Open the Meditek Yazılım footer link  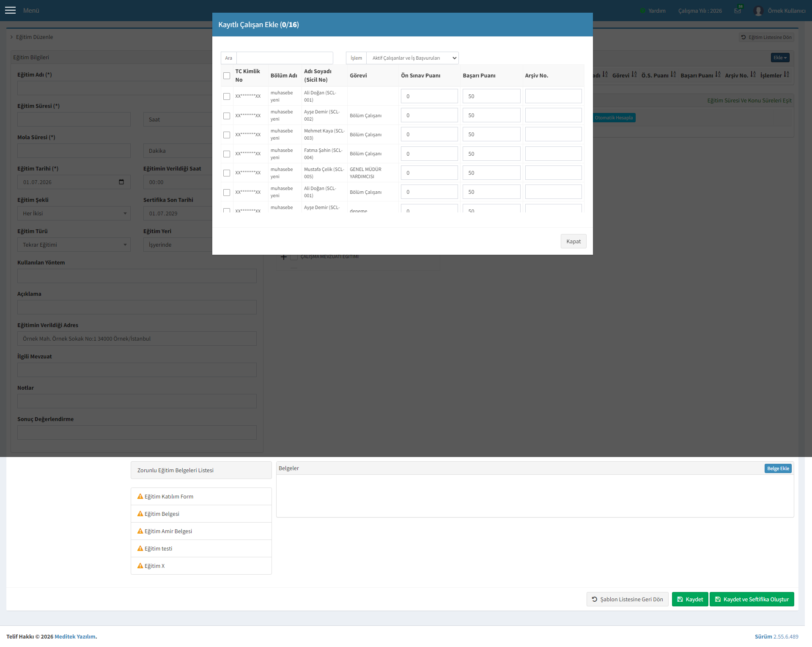pos(75,636)
